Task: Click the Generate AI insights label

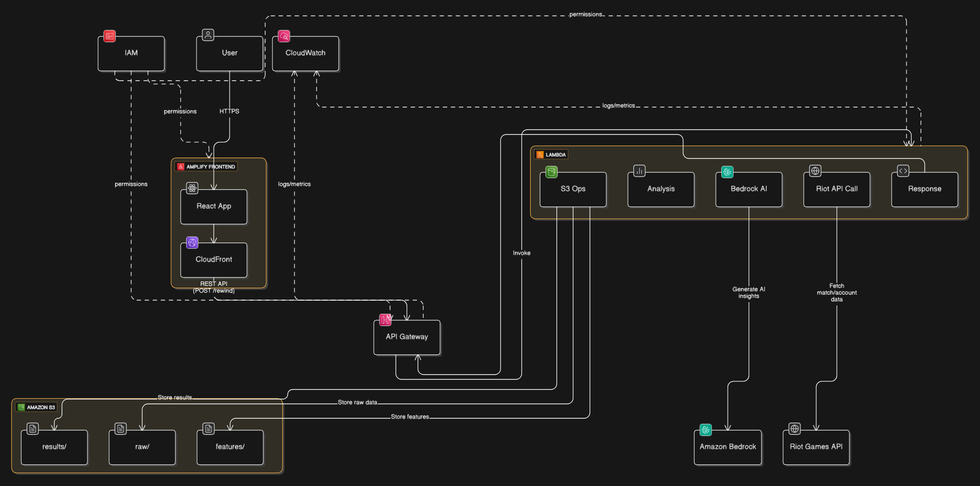Action: [749, 292]
